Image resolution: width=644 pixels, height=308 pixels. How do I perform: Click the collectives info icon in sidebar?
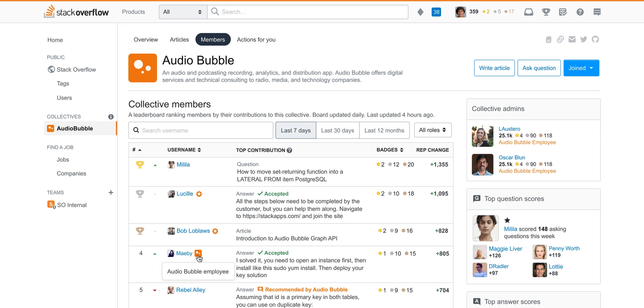tap(111, 117)
